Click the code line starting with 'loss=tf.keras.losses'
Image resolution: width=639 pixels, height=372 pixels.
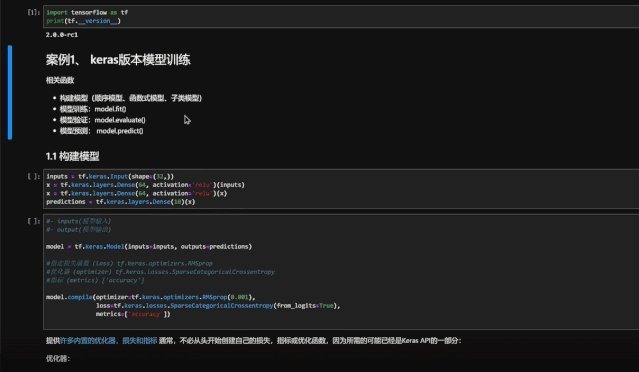[x=218, y=306]
